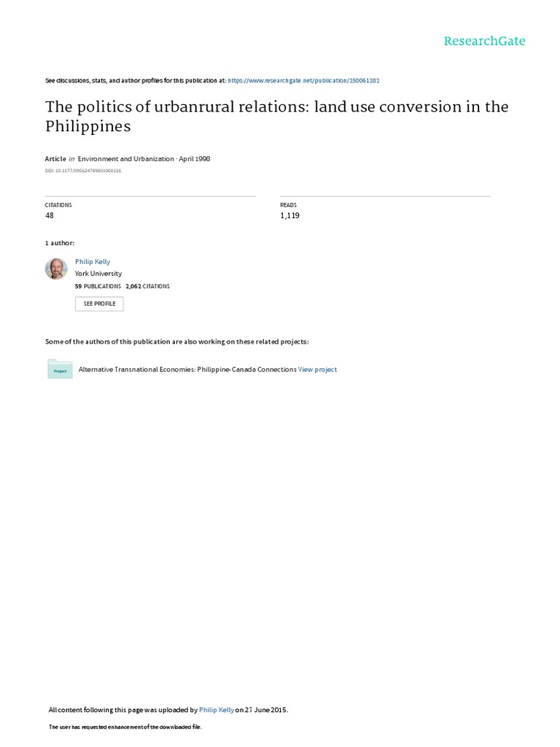Viewport: 560px width, 747px height.
Task: Follow the View project link
Action: (317, 369)
